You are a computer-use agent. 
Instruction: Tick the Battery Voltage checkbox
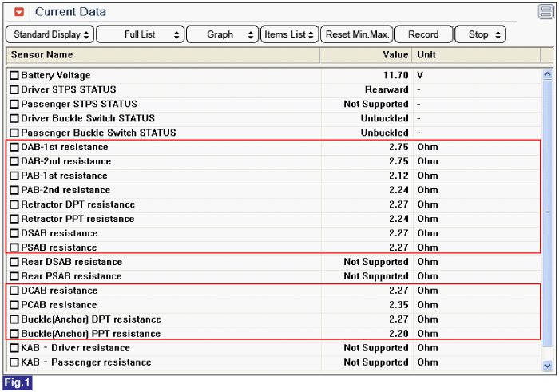click(x=14, y=76)
